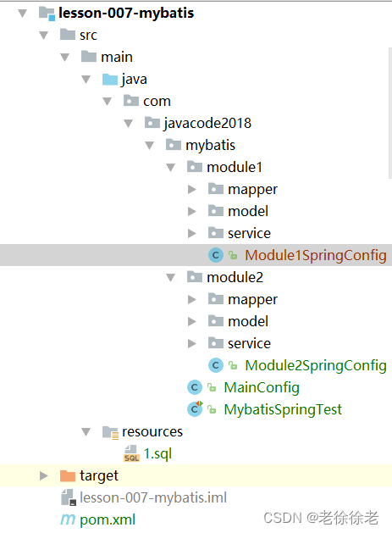The height and width of the screenshot is (533, 392).
Task: Collapse the java source folder arrow
Action: point(86,79)
